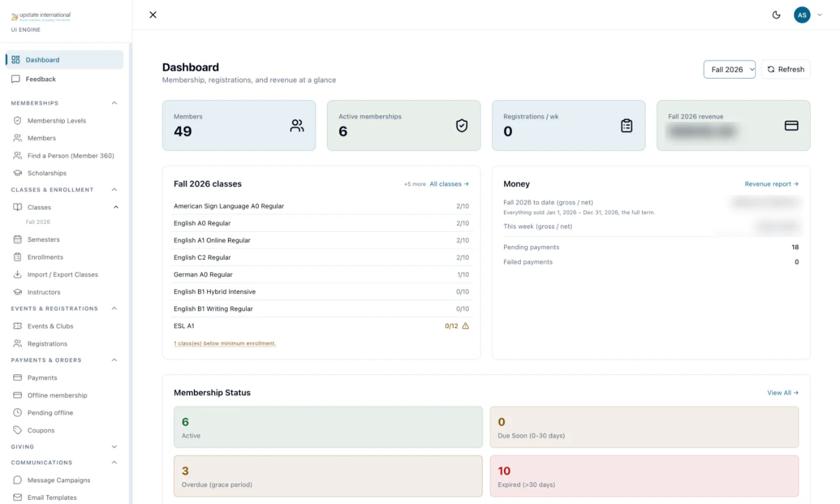Open the Revenue report link

point(771,184)
